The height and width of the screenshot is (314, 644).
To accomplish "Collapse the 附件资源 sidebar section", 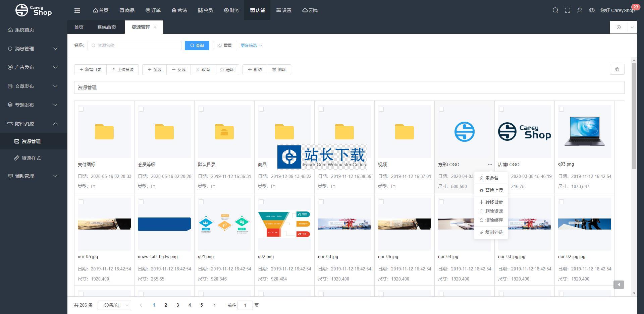I will [33, 123].
